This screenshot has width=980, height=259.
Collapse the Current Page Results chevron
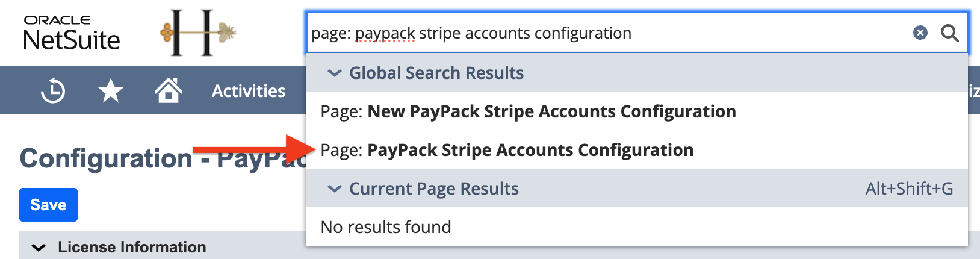[x=333, y=189]
